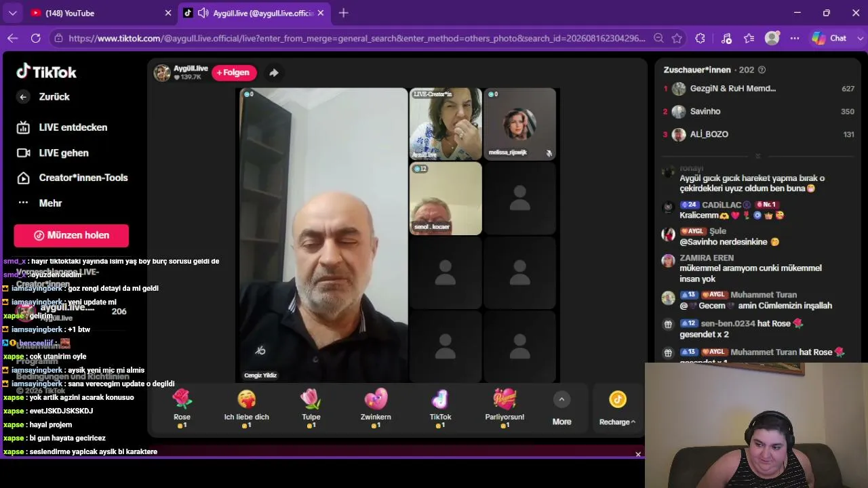Follow Aygüll.live with the Folgen button
The height and width of the screenshot is (488, 868).
234,73
